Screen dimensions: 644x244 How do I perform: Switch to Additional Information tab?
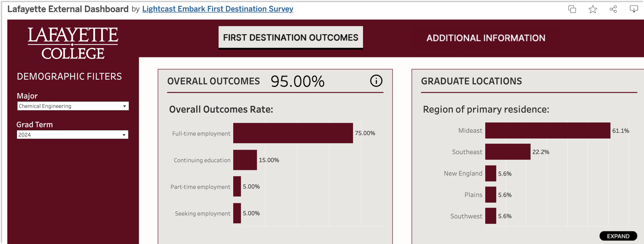[x=486, y=38]
